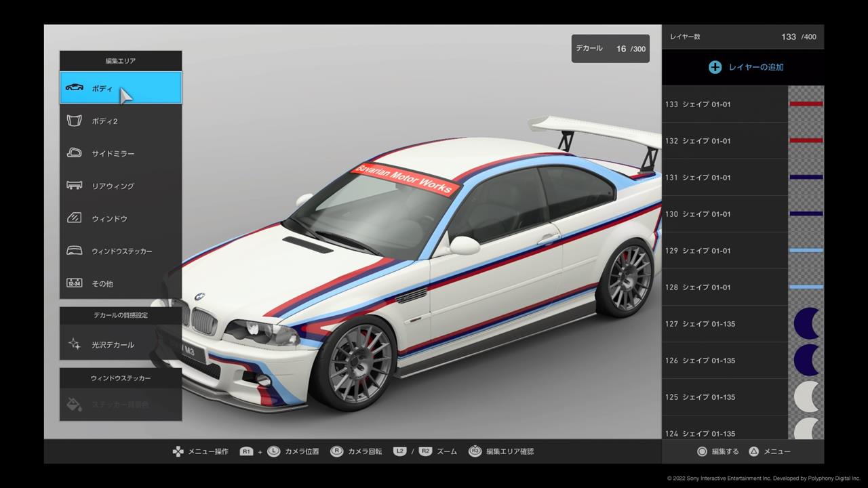Click the hood icon beside ボディ2
Screen dimensions: 868x488
click(x=75, y=121)
